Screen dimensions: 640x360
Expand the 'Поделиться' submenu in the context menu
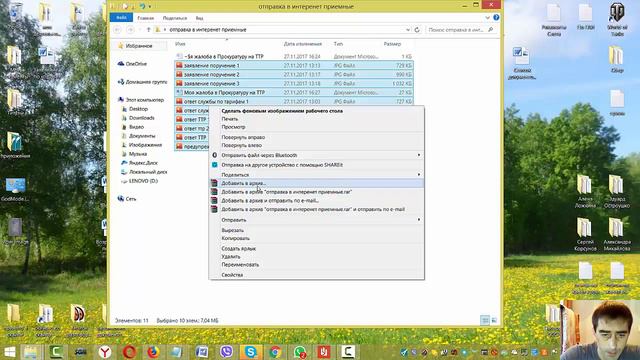(x=419, y=175)
